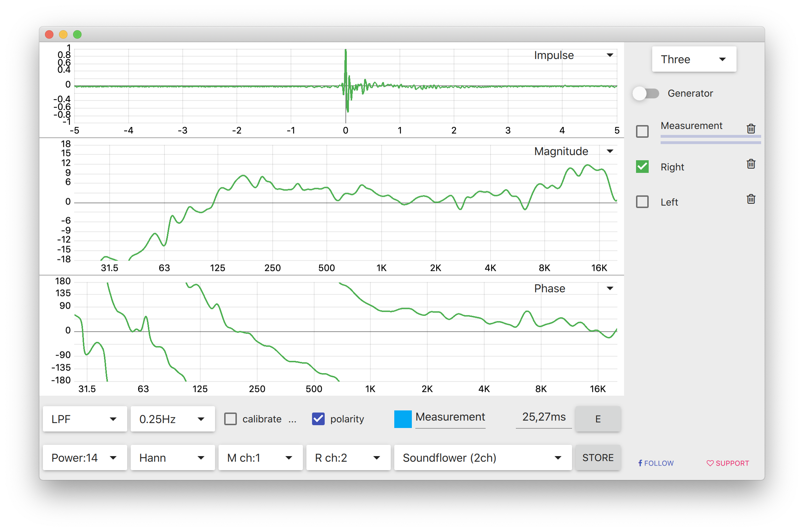Expand the Soundflower (2ch) device dropdown
This screenshot has height=532, width=804.
coord(483,458)
